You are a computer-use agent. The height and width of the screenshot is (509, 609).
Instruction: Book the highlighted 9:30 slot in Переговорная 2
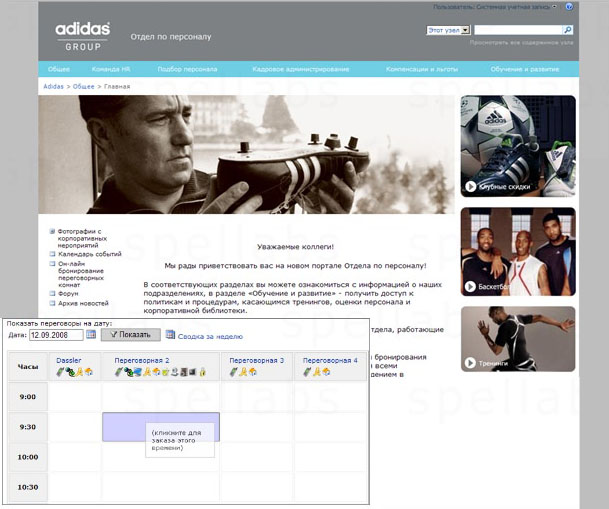click(x=161, y=427)
